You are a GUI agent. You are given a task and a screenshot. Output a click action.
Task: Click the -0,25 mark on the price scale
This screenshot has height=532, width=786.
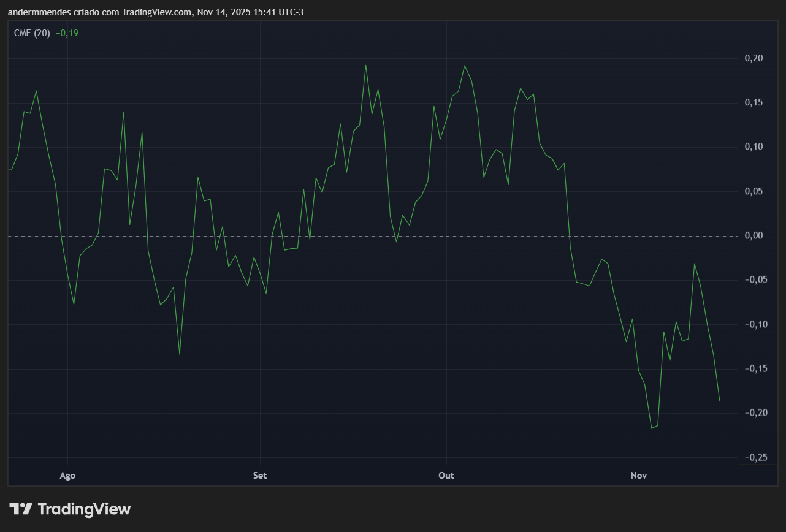coord(755,457)
